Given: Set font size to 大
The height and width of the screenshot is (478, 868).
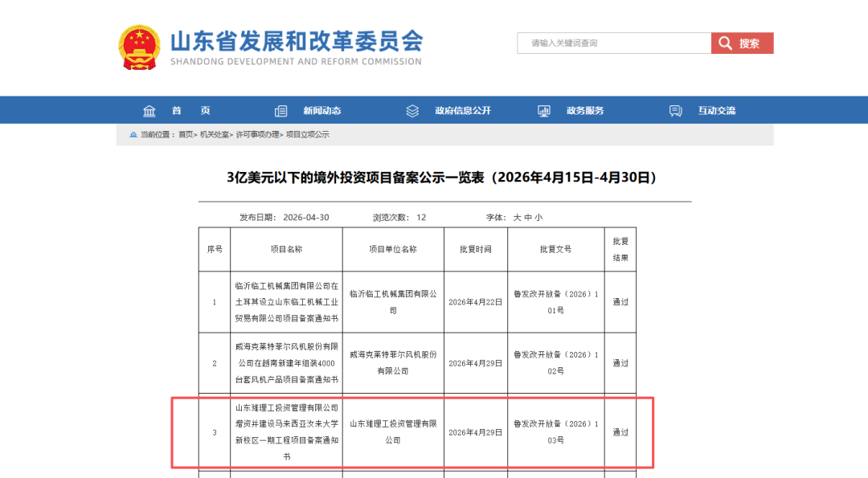Looking at the screenshot, I should pos(517,218).
